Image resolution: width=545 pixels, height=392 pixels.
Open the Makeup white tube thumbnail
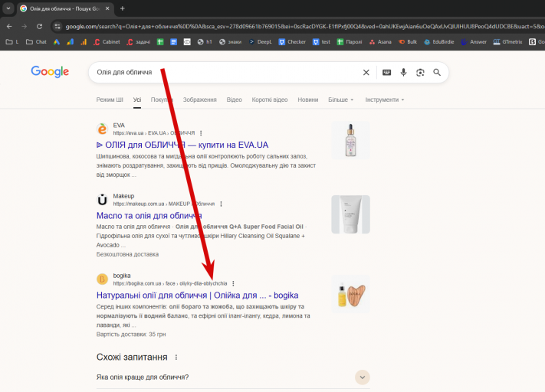(350, 214)
